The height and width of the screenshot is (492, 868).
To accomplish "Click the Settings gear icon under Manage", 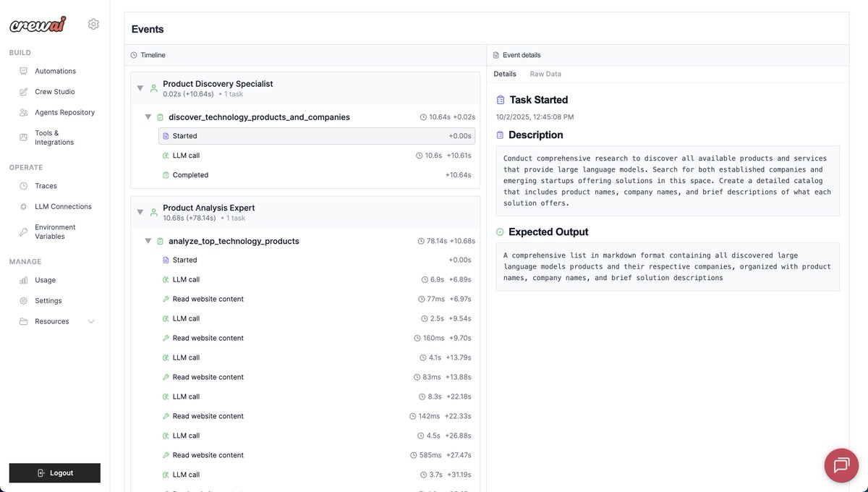I will point(24,300).
